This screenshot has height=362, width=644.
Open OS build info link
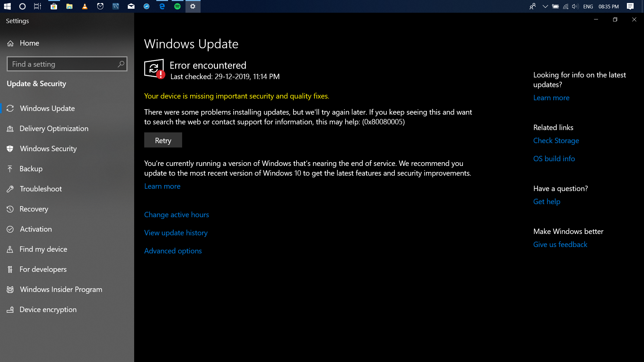tap(554, 159)
